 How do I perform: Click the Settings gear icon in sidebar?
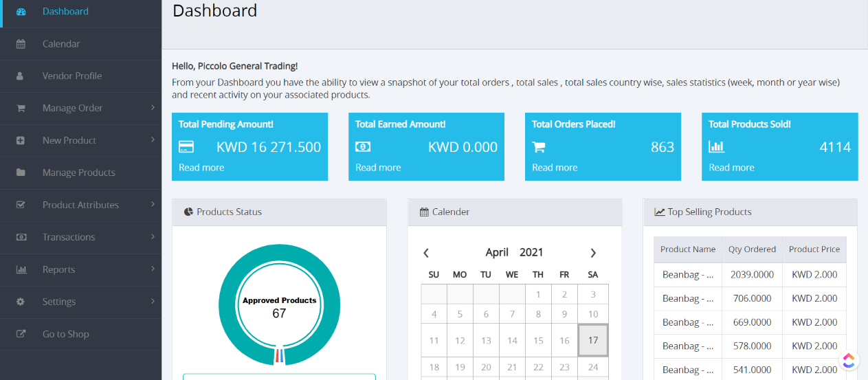21,302
